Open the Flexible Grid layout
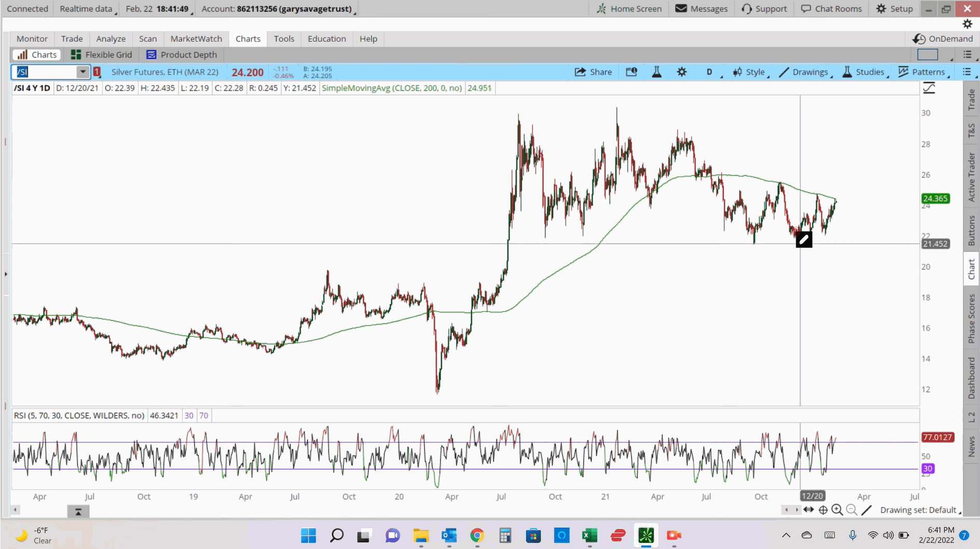 (102, 54)
